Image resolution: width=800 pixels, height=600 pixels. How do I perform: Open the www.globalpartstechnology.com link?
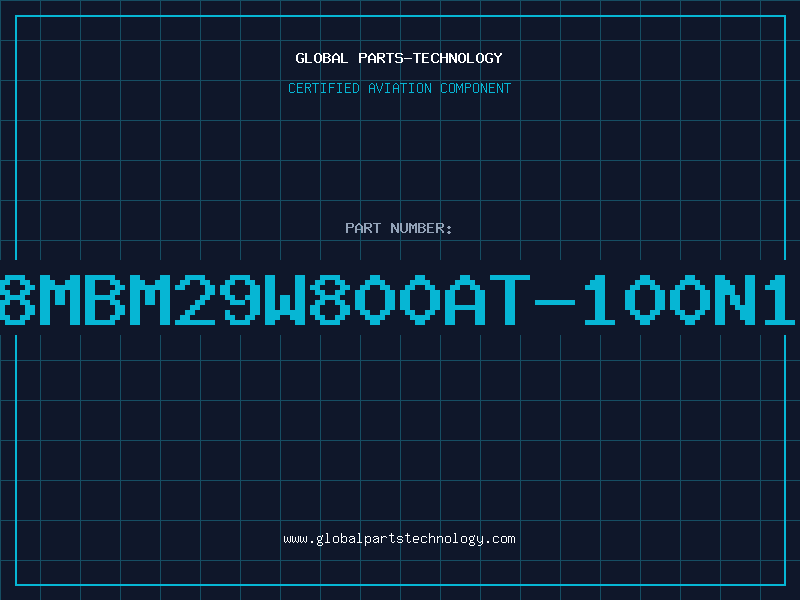point(399,539)
